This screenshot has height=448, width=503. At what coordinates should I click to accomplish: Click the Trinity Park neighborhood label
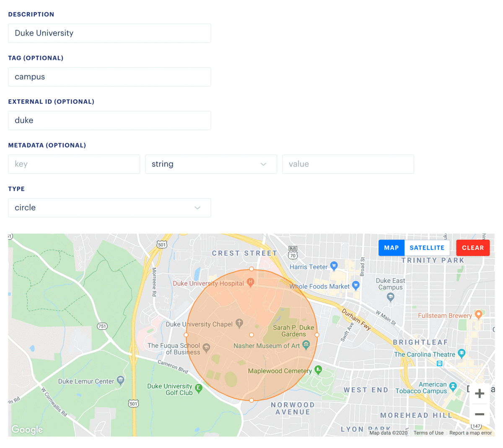click(x=433, y=260)
